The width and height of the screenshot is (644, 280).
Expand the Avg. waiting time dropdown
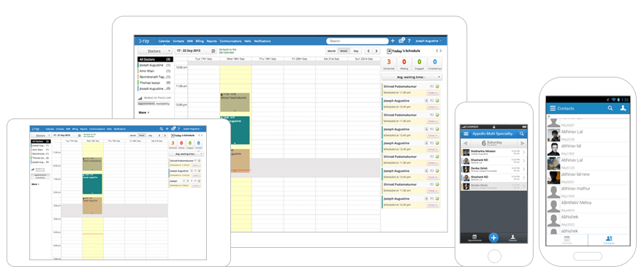coord(412,77)
